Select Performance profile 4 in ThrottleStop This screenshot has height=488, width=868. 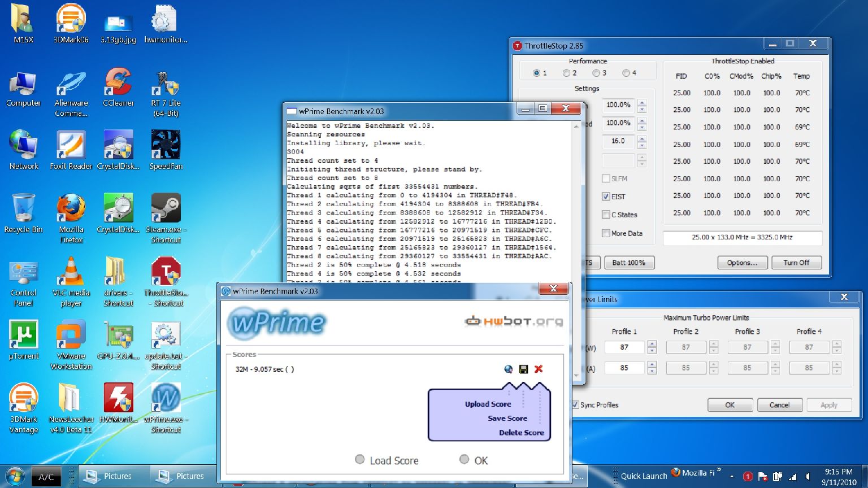click(x=626, y=73)
